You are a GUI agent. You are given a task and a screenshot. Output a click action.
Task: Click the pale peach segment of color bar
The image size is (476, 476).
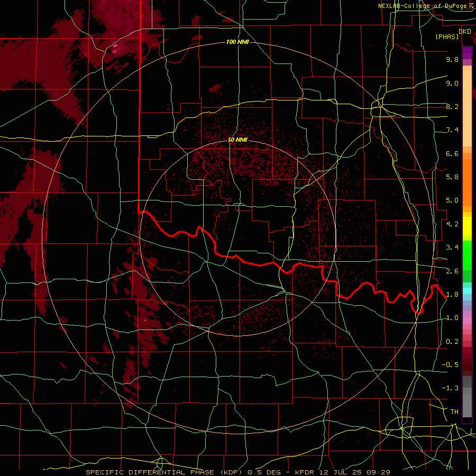tap(467, 109)
